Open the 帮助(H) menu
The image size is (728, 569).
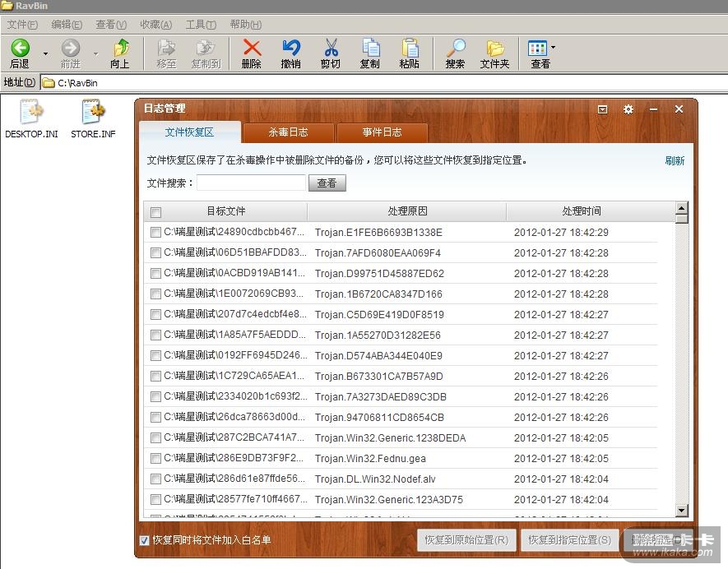point(246,25)
